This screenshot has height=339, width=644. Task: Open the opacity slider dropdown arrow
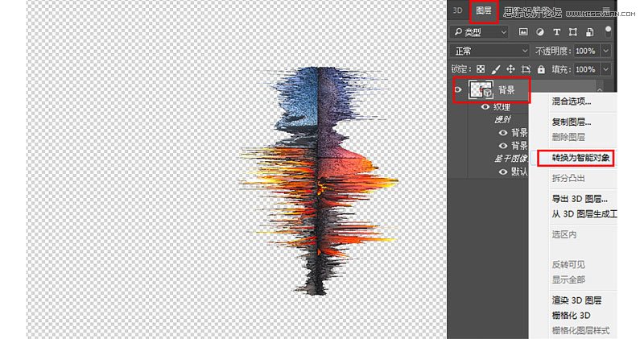coord(606,51)
